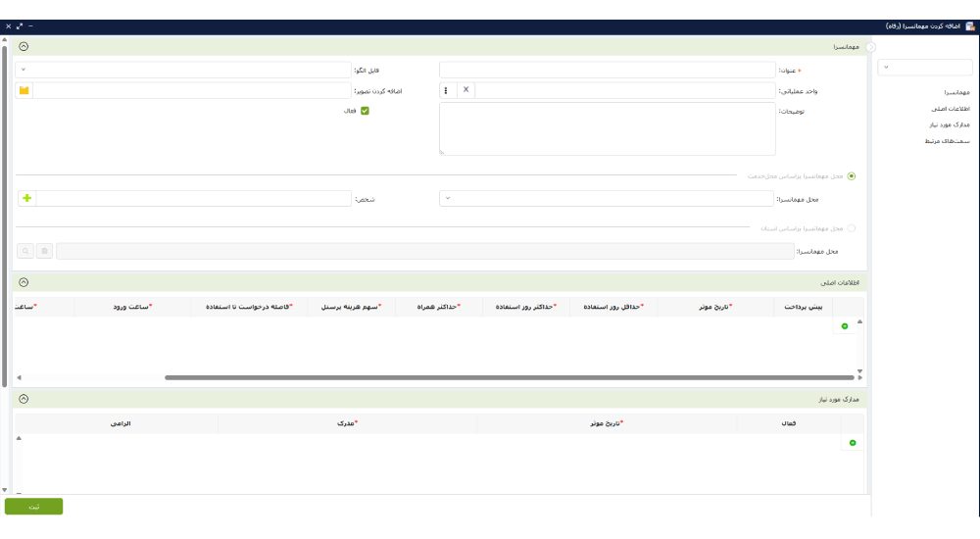Image resolution: width=980 pixels, height=539 pixels.
Task: Click the main form vertical scrollbar thumb
Action: click(x=4, y=216)
